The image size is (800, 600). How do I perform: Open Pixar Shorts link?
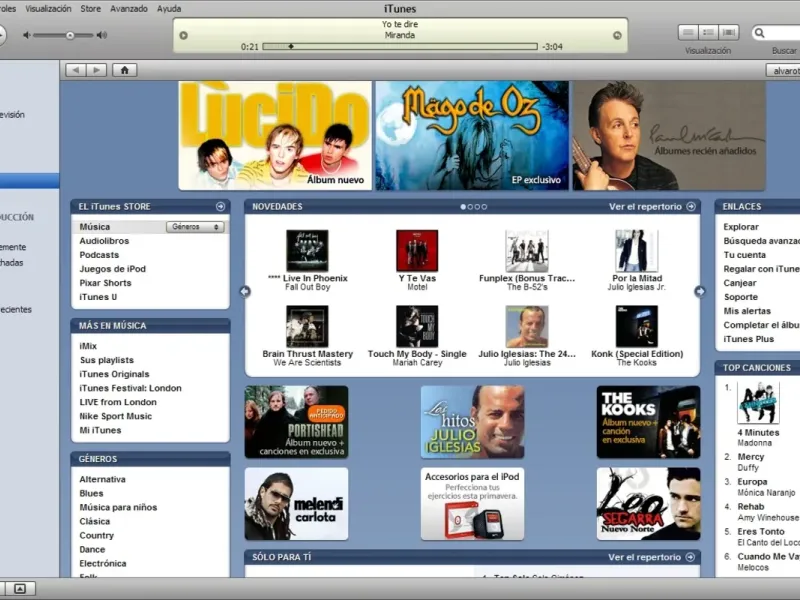[x=105, y=283]
